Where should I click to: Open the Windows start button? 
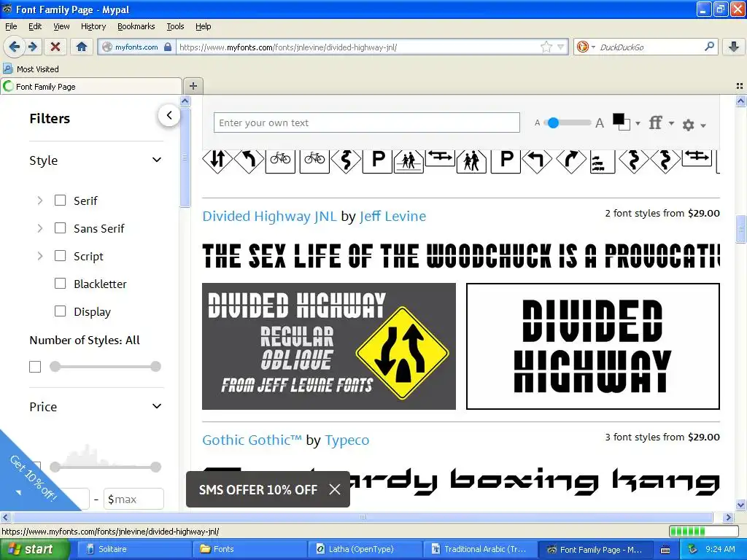tap(35, 549)
